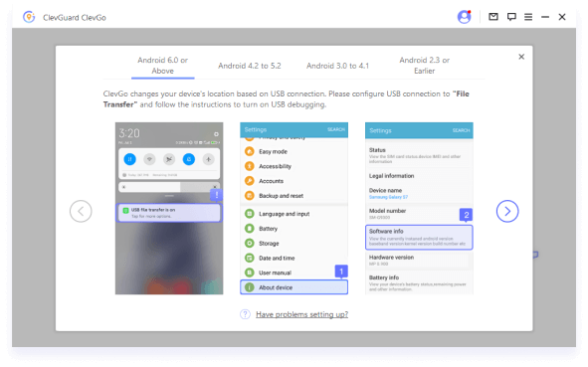Image resolution: width=588 pixels, height=367 pixels.
Task: Minimize the ClevGo window
Action: tap(545, 17)
